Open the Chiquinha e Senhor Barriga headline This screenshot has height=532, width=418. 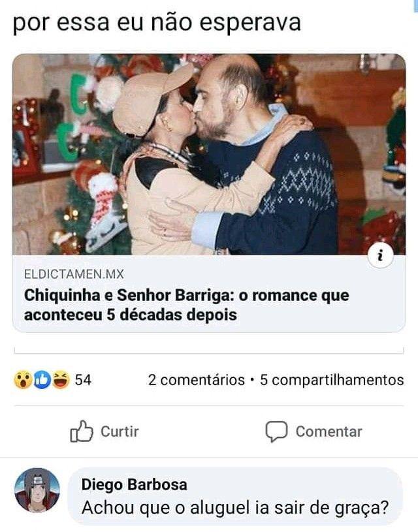click(186, 305)
